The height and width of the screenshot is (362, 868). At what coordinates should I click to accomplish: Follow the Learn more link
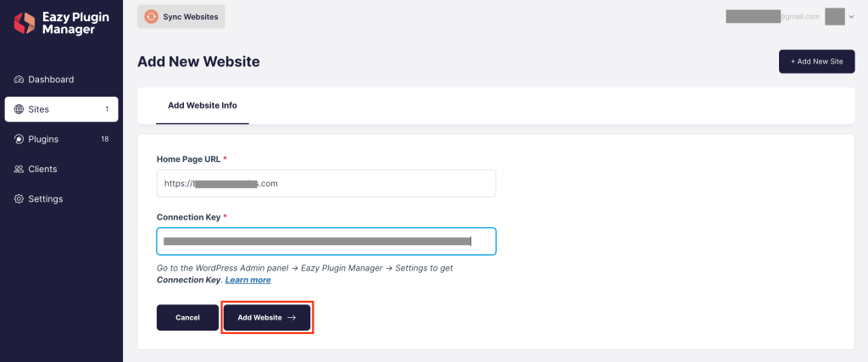tap(248, 280)
